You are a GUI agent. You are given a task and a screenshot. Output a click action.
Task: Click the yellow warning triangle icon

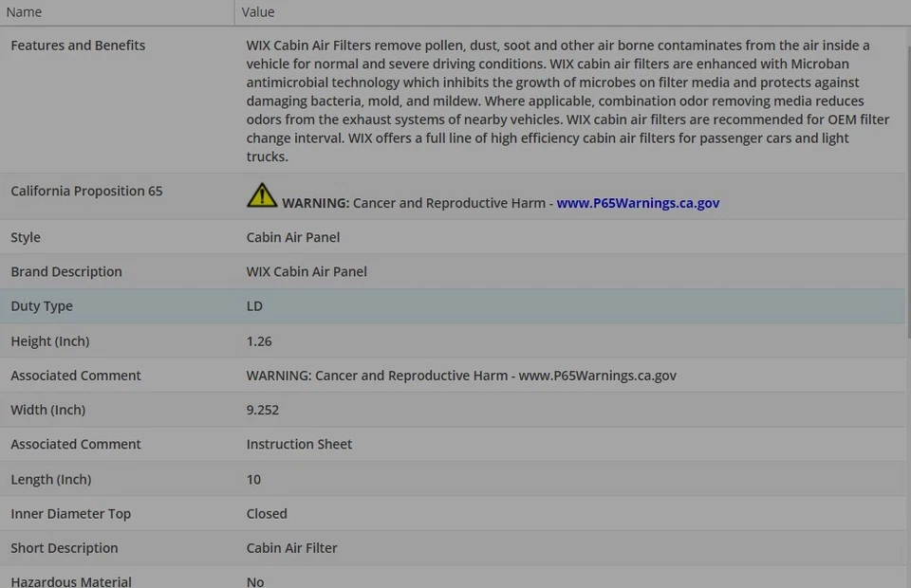tap(262, 195)
